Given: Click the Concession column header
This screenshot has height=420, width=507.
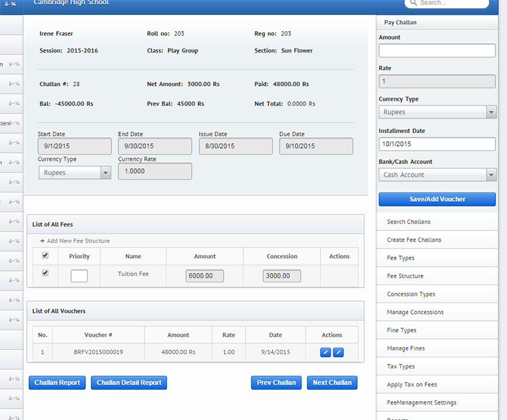Looking at the screenshot, I should point(282,256).
